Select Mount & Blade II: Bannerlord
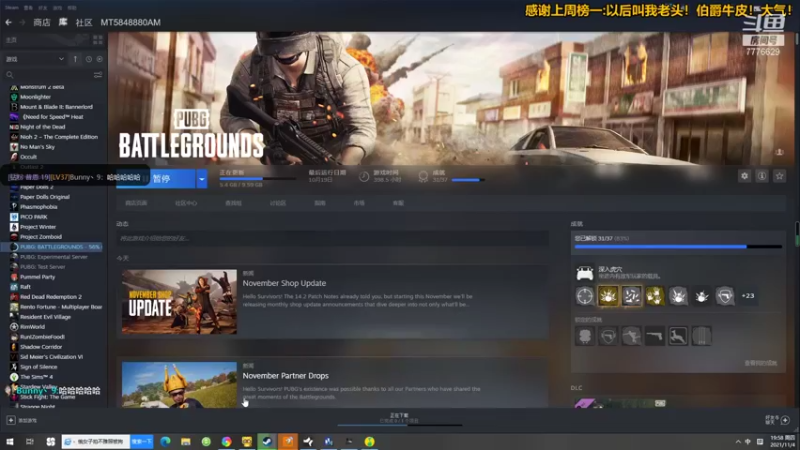 click(56, 107)
